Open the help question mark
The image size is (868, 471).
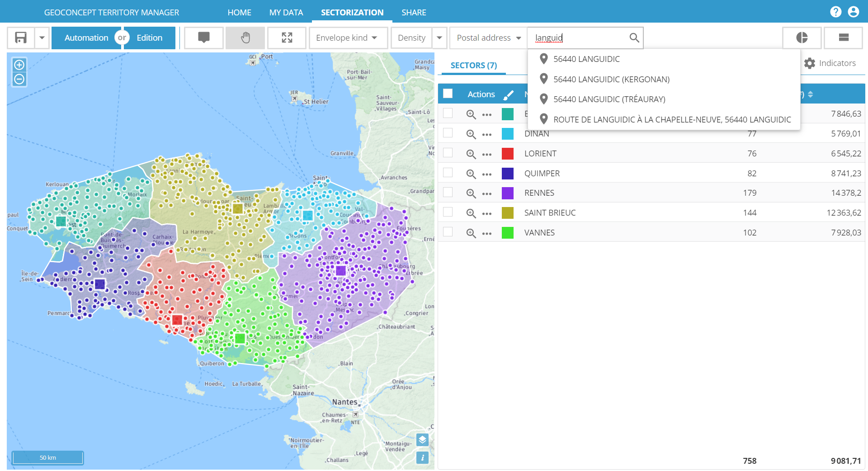tap(835, 12)
